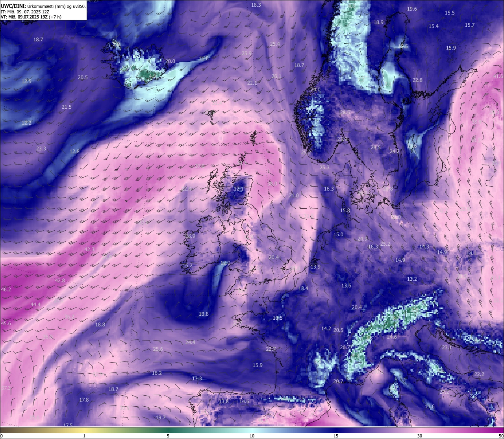The height and width of the screenshot is (439, 504).
Task: Select the 14.6 map value
Action: pos(244,401)
